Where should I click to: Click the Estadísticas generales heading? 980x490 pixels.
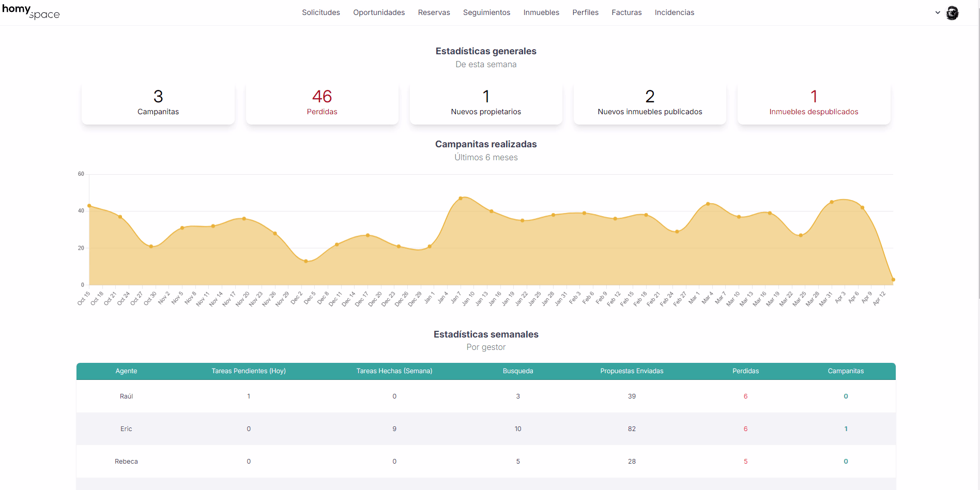tap(486, 51)
